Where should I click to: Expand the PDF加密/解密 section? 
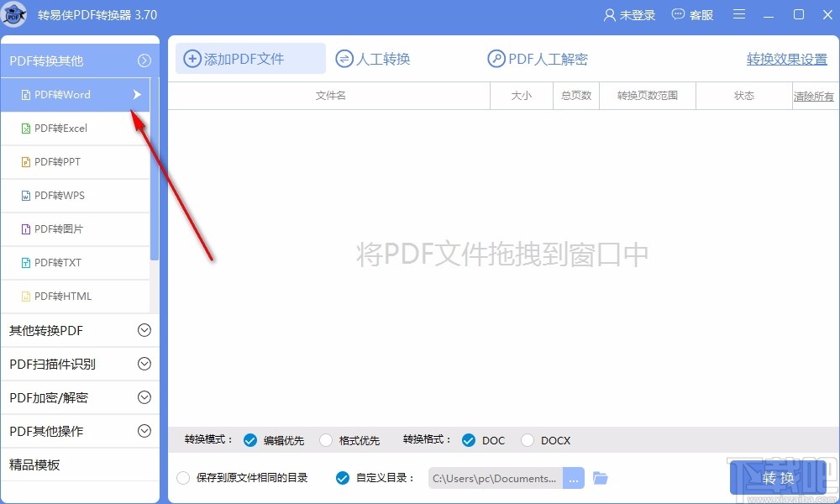[x=80, y=397]
